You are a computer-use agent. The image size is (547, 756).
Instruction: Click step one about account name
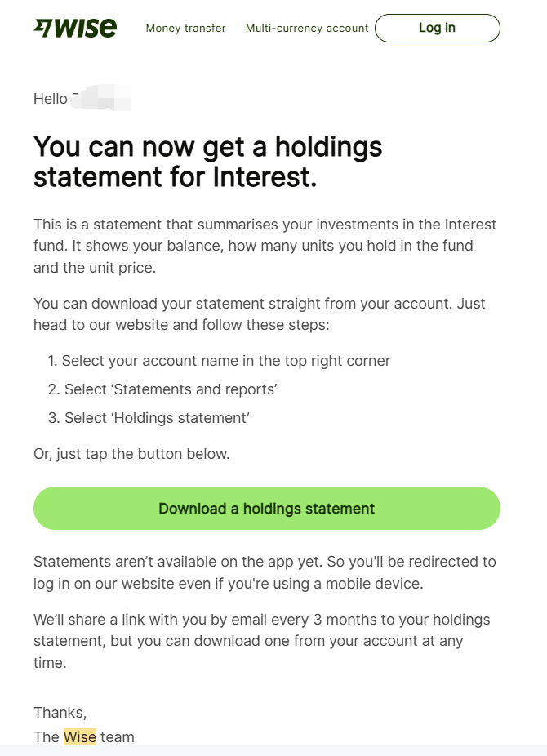[x=219, y=361]
